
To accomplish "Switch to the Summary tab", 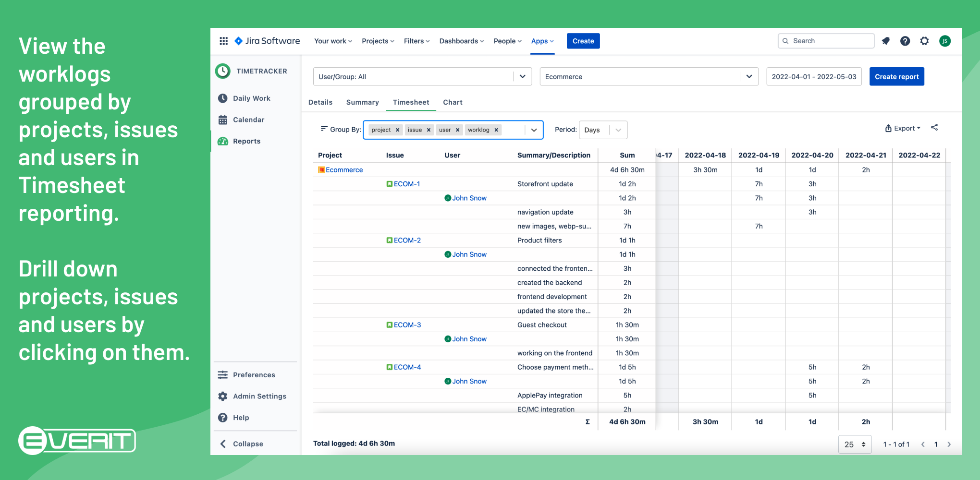I will [x=362, y=102].
